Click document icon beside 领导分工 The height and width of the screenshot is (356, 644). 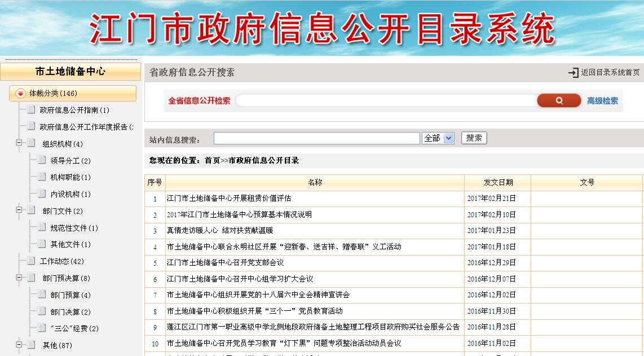42,160
